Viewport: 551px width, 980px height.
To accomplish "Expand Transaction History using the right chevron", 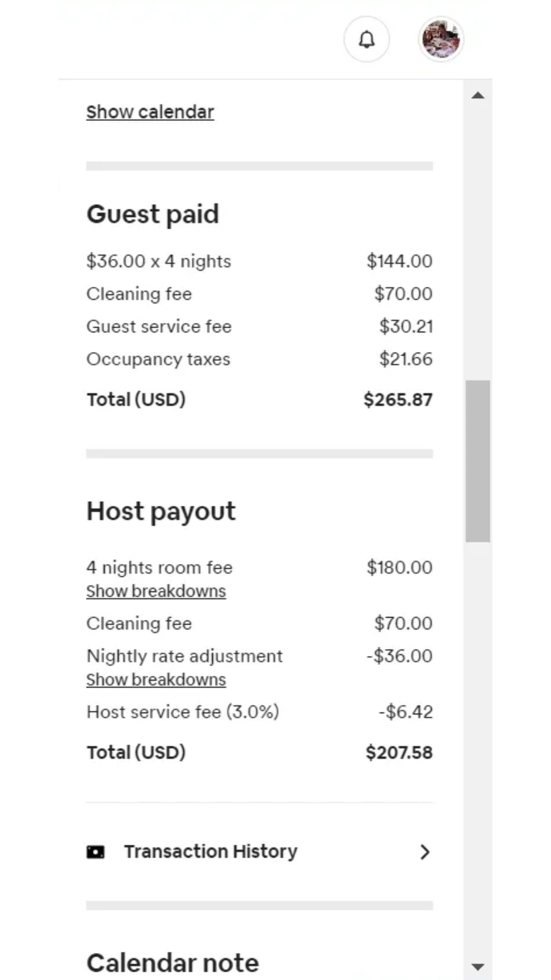I will pyautogui.click(x=424, y=852).
